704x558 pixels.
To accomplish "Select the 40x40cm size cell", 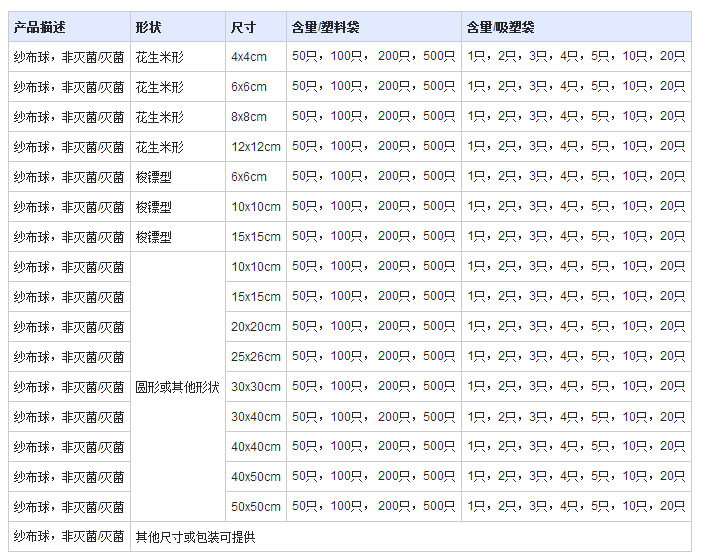I will pos(256,447).
